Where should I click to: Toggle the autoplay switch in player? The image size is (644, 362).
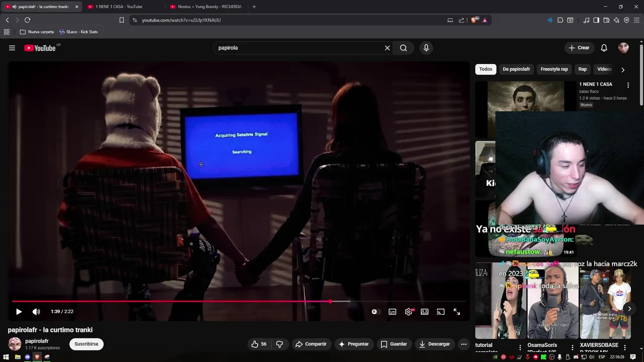(x=375, y=312)
